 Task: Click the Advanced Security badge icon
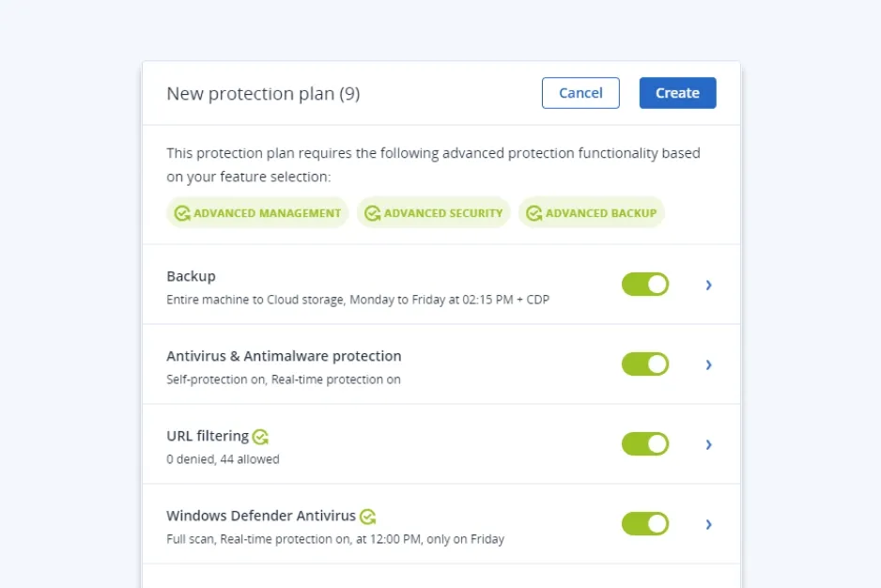(371, 212)
